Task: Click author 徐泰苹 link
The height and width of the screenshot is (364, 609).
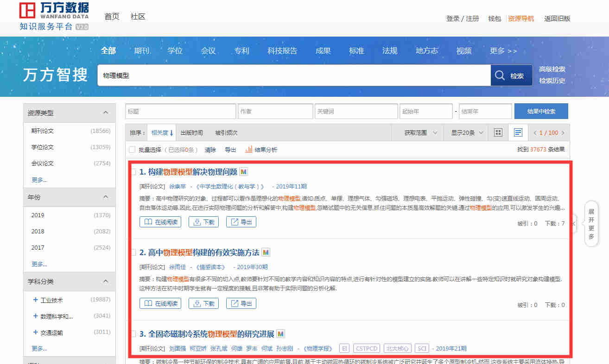Action: (x=178, y=187)
